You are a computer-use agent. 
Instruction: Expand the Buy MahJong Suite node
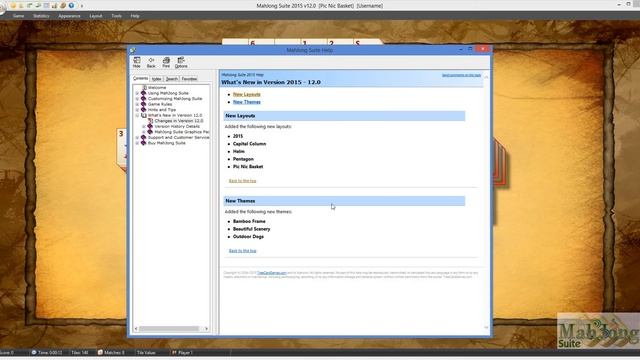coord(137,143)
